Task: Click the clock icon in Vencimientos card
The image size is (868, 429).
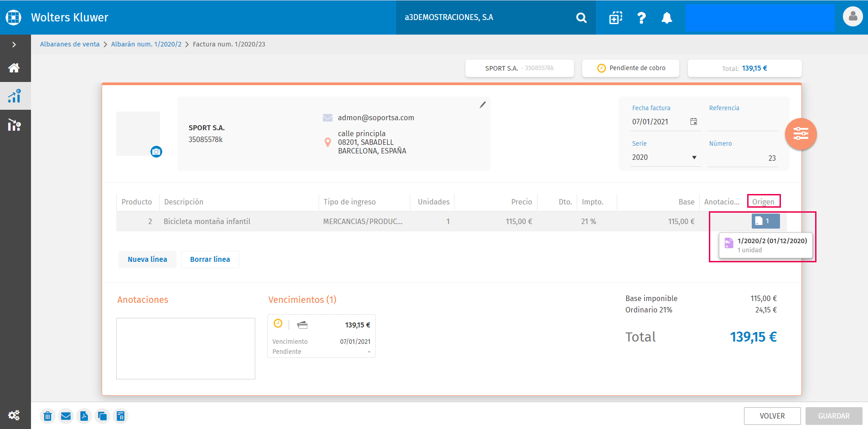Action: click(x=278, y=323)
